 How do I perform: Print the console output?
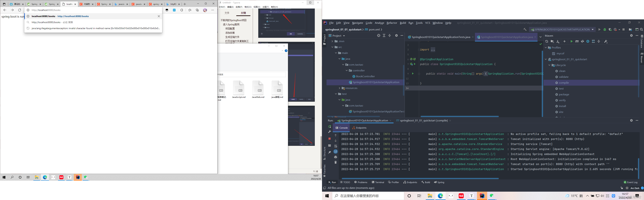[335, 157]
